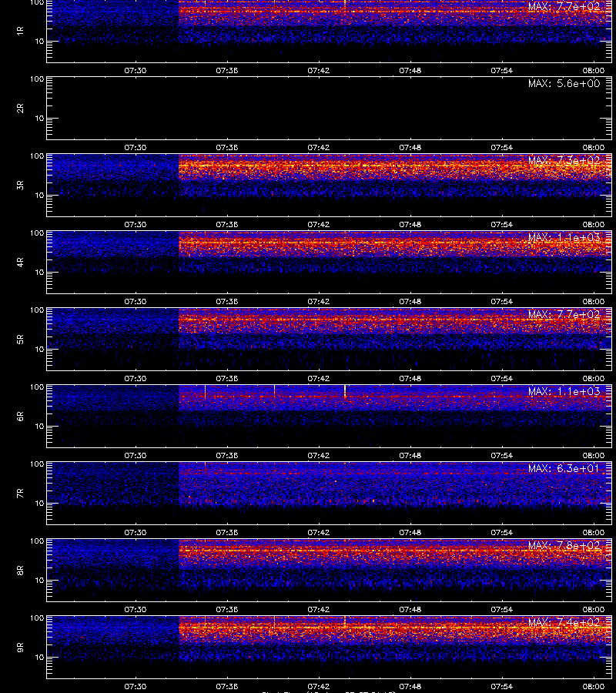
Task: Click the 10 y-axis value of panel 2R
Action: point(39,118)
